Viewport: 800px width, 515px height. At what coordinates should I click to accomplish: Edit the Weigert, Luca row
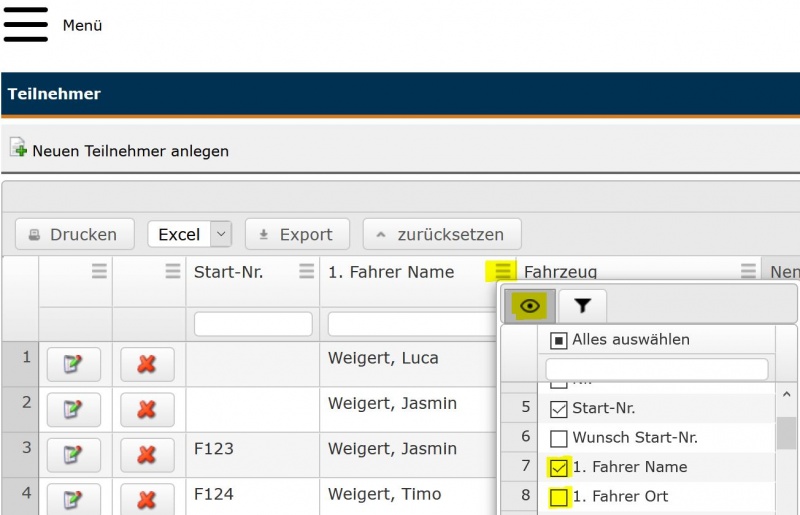[x=73, y=365]
